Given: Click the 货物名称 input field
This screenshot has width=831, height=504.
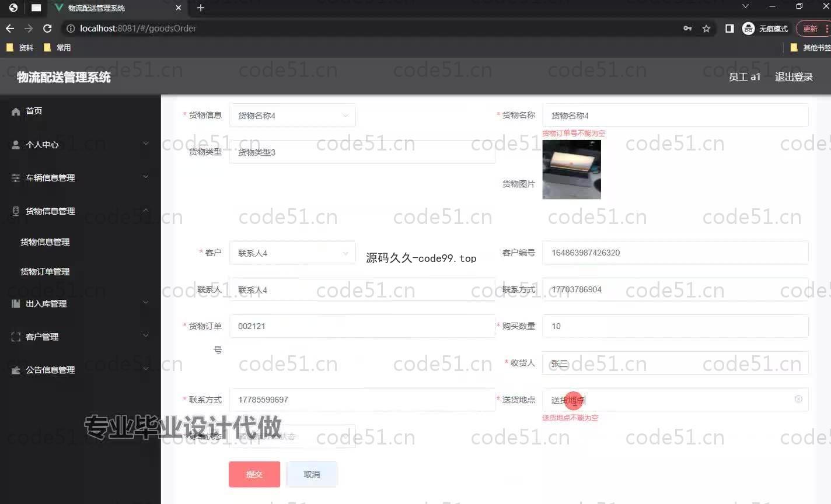Looking at the screenshot, I should [x=675, y=116].
